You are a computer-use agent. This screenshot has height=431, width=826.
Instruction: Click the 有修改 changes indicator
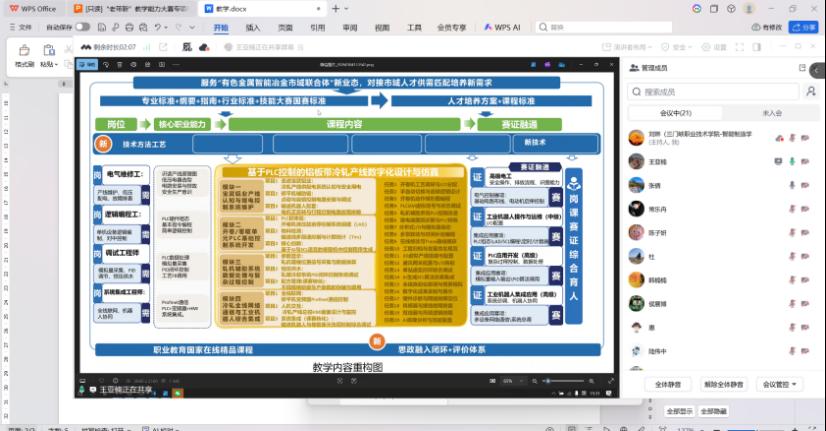tap(767, 27)
